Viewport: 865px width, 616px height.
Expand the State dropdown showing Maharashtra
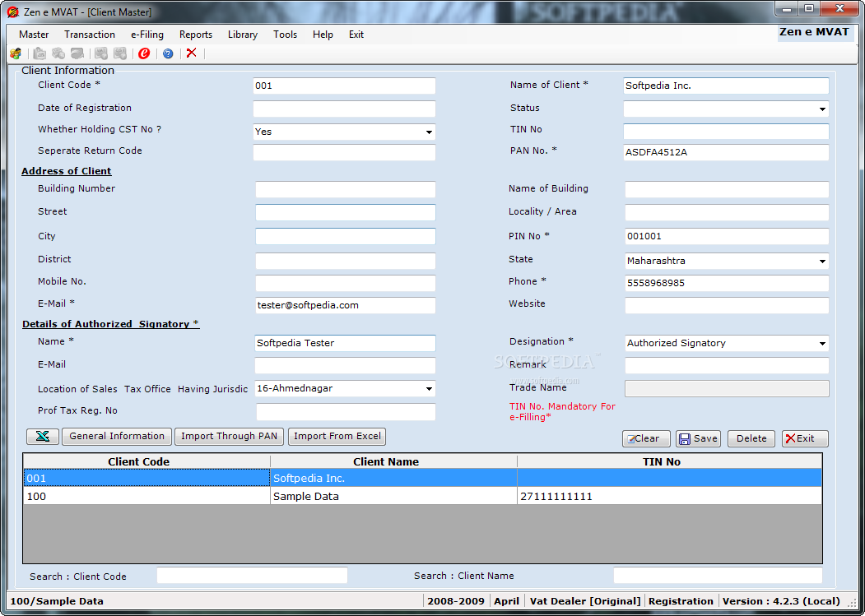[822, 261]
